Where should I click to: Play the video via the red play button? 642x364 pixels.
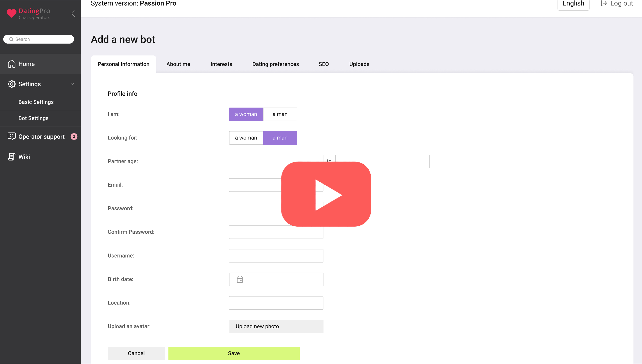[x=326, y=194]
